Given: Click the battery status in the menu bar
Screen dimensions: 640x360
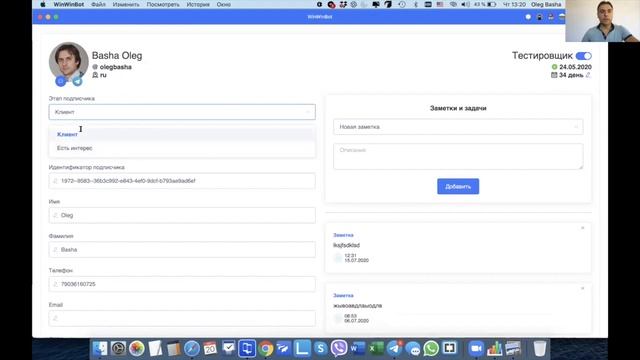Looking at the screenshot, I should (x=485, y=4).
